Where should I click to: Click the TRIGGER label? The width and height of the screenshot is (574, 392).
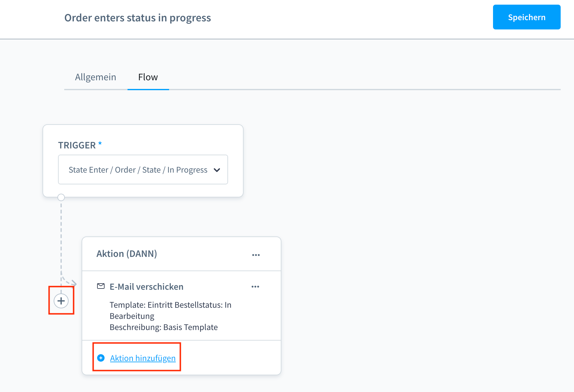point(77,145)
